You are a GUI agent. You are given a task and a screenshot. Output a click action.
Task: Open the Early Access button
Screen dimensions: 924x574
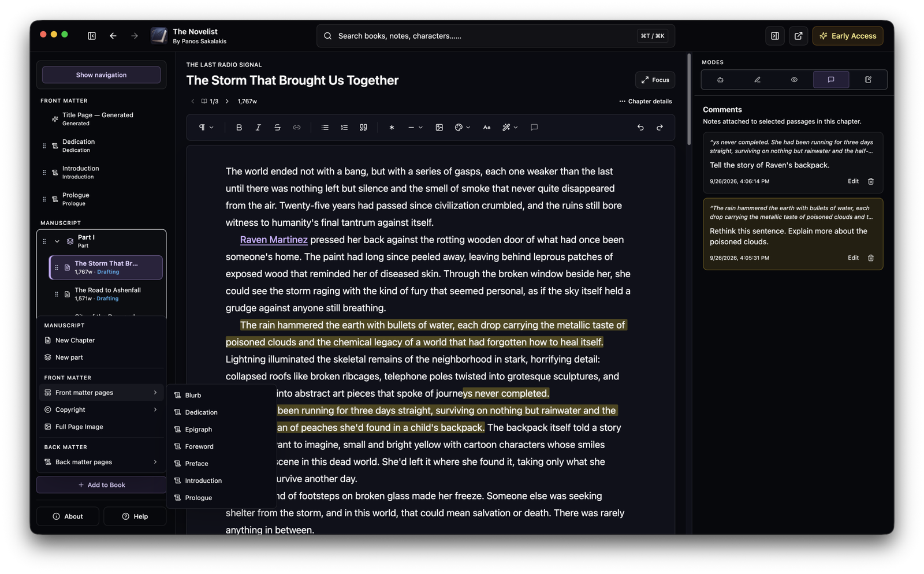coord(847,36)
